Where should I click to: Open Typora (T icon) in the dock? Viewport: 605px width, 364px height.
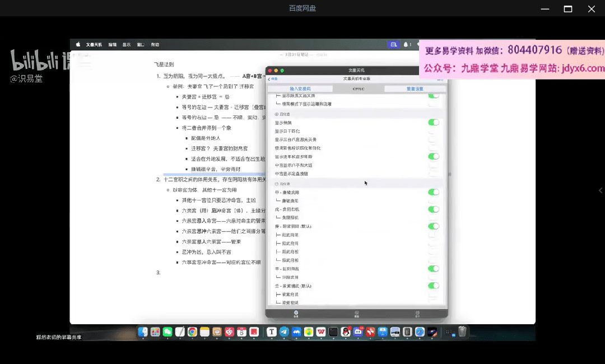coord(272,332)
